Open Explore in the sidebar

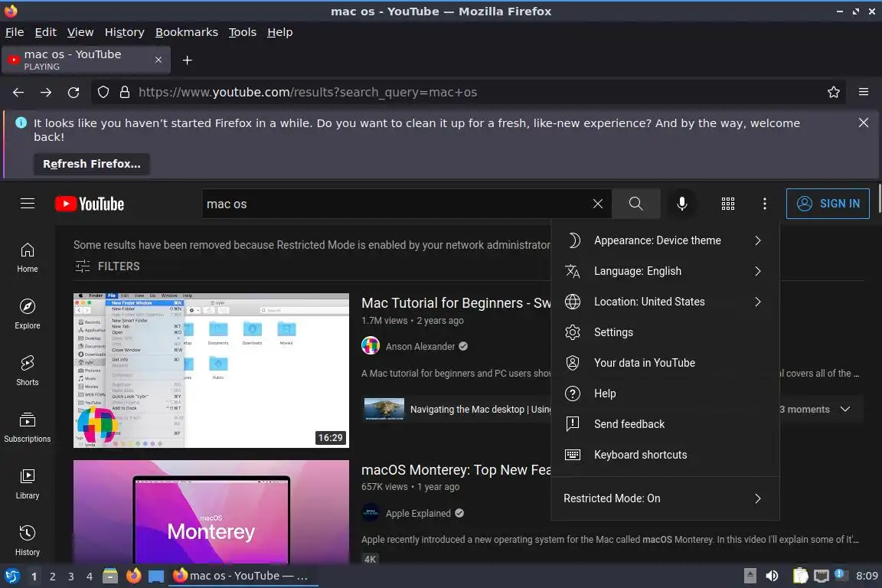click(x=27, y=314)
